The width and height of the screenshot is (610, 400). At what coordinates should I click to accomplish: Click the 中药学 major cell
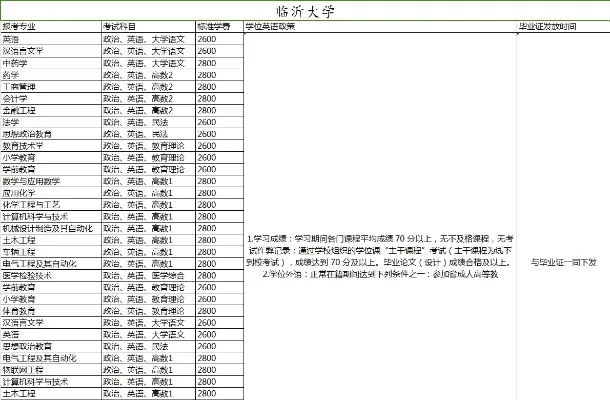[51, 63]
